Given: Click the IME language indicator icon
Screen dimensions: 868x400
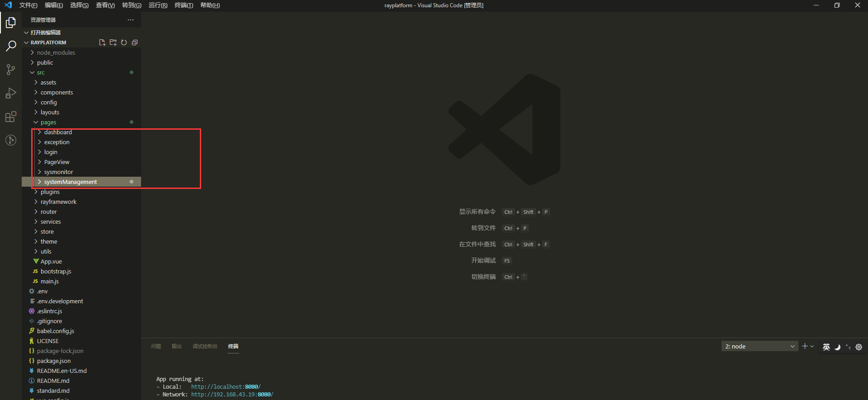Looking at the screenshot, I should 826,347.
